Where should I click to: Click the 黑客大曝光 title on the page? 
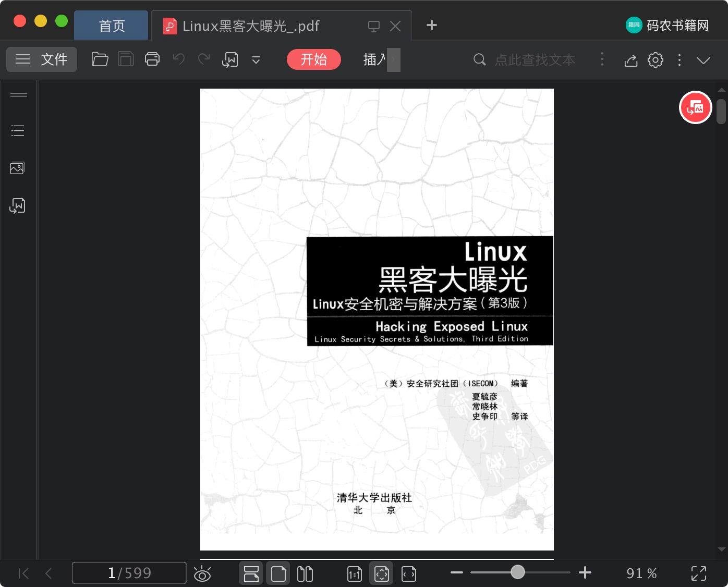453,280
